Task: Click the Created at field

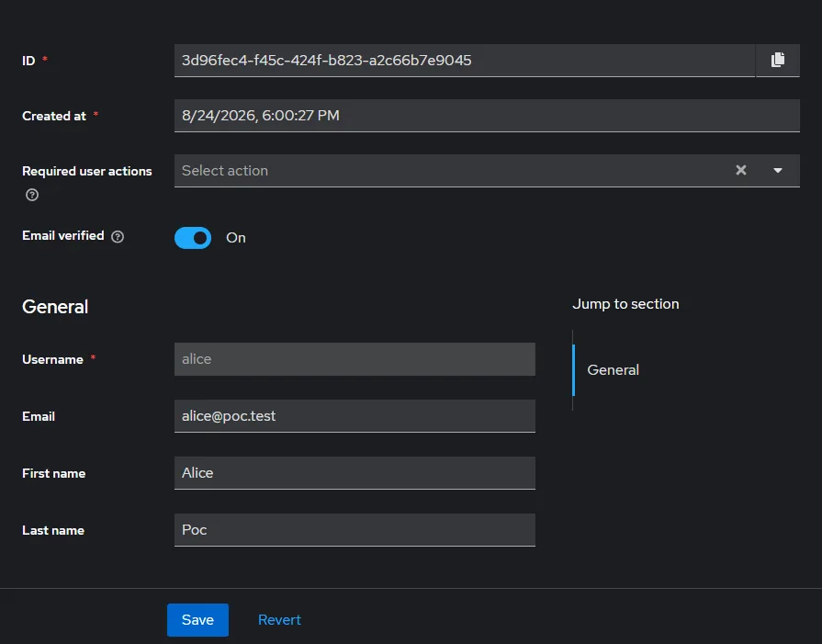Action: click(487, 116)
